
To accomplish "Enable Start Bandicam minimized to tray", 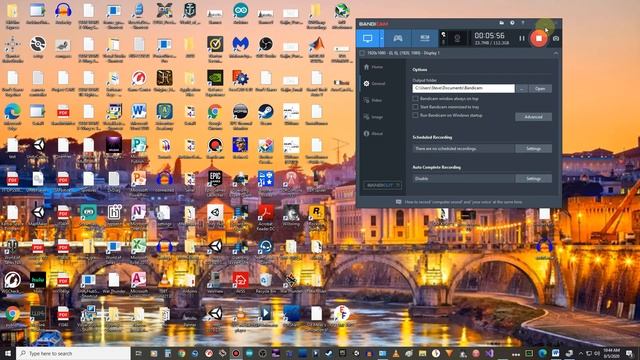I will click(x=415, y=107).
